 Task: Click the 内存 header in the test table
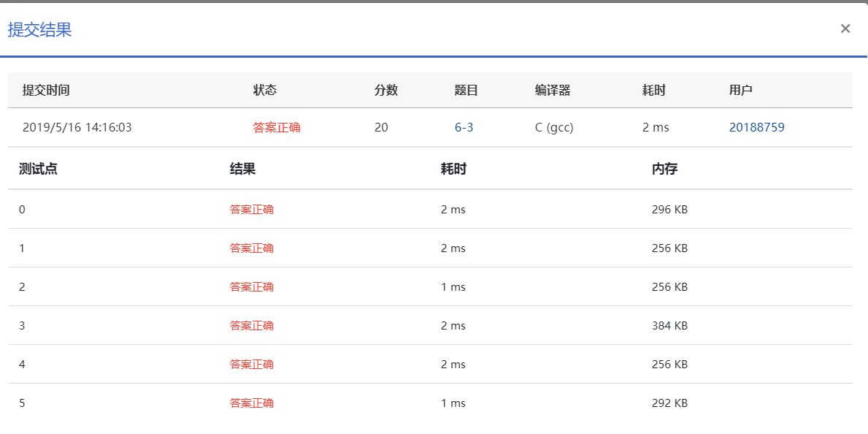(665, 169)
